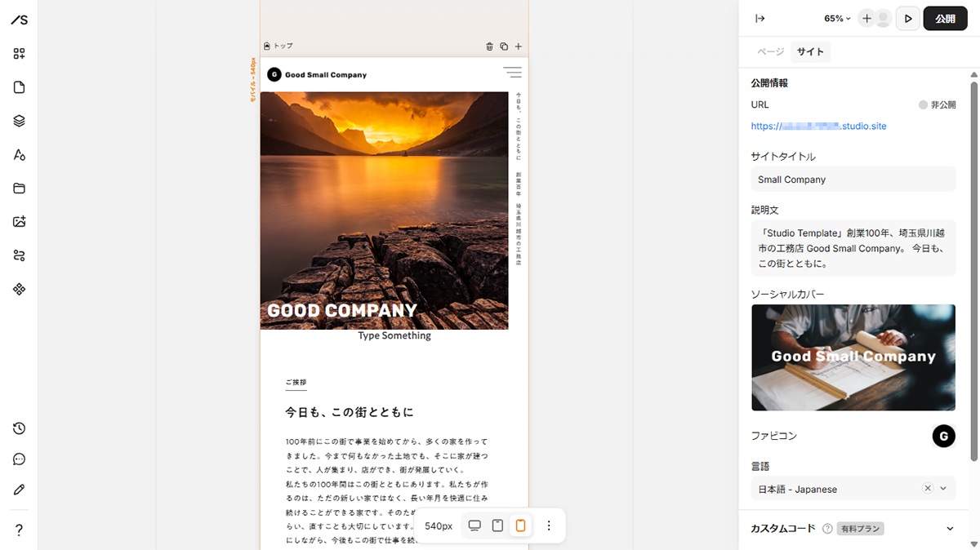Click the 公開 publish button
This screenshot has height=550, width=980.
[945, 19]
